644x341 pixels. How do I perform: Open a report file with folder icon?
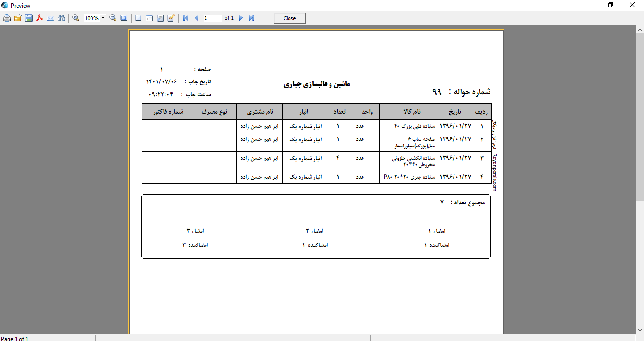click(17, 18)
